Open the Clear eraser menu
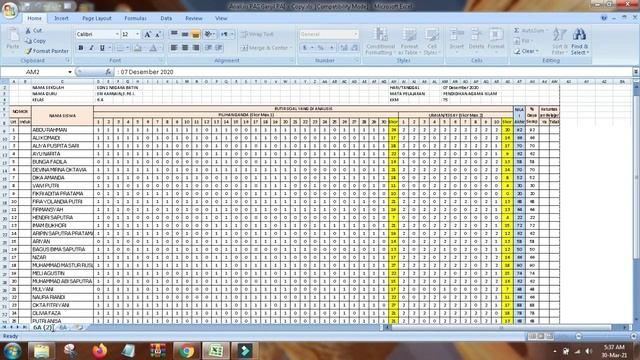This screenshot has height=360, width=640. [x=526, y=51]
